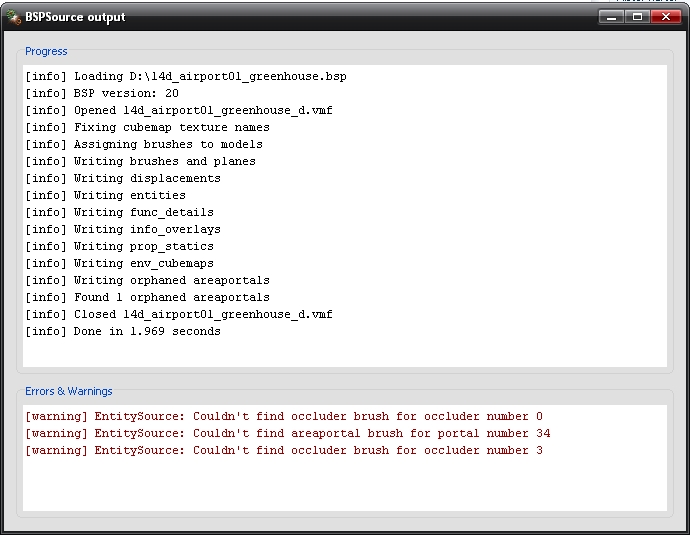
Task: Click the Assigning brushes to models line
Action: 144,144
